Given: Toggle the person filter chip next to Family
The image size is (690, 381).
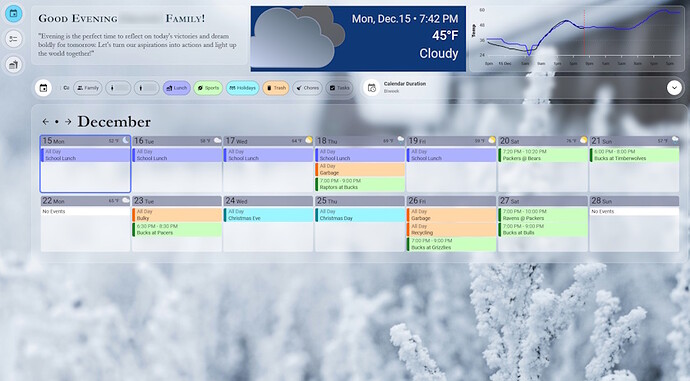Looking at the screenshot, I should [117, 88].
